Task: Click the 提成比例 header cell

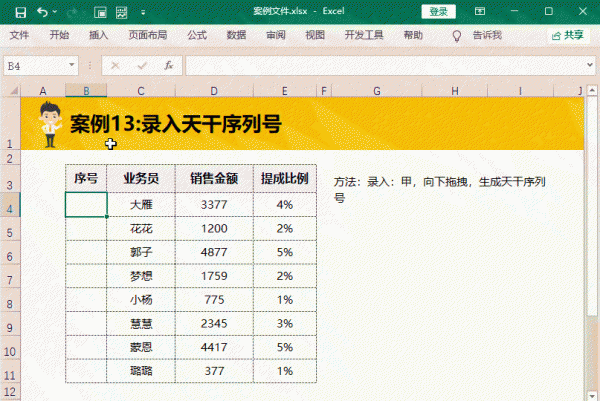Action: [285, 178]
